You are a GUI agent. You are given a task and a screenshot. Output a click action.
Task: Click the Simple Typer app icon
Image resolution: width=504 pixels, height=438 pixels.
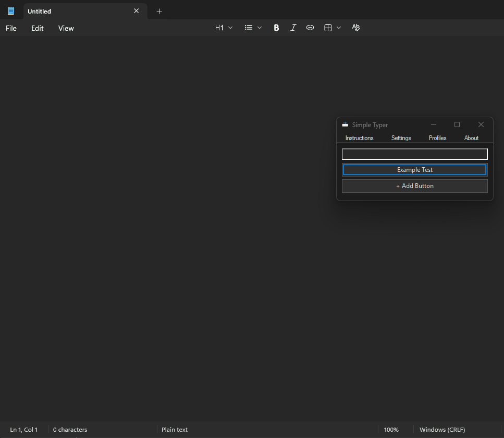(345, 124)
